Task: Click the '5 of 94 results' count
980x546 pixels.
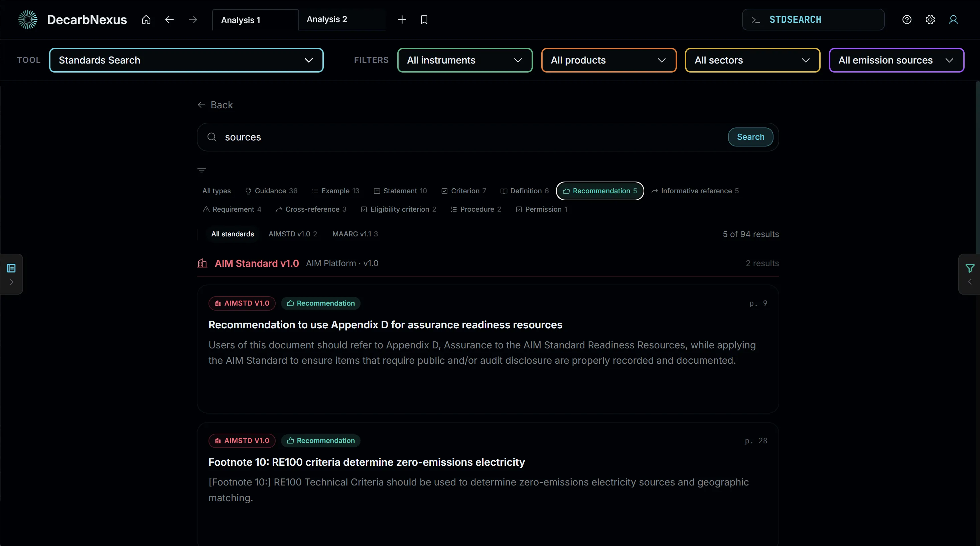Action: pos(750,234)
